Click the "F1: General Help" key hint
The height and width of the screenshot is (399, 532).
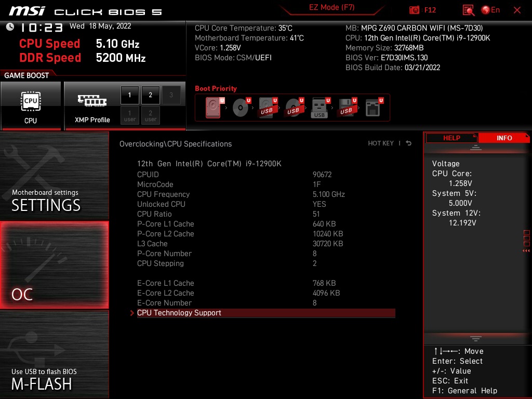click(x=464, y=391)
